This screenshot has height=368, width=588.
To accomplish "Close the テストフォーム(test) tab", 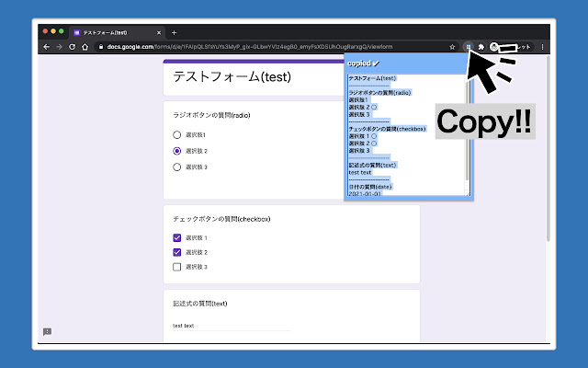I will click(x=159, y=33).
